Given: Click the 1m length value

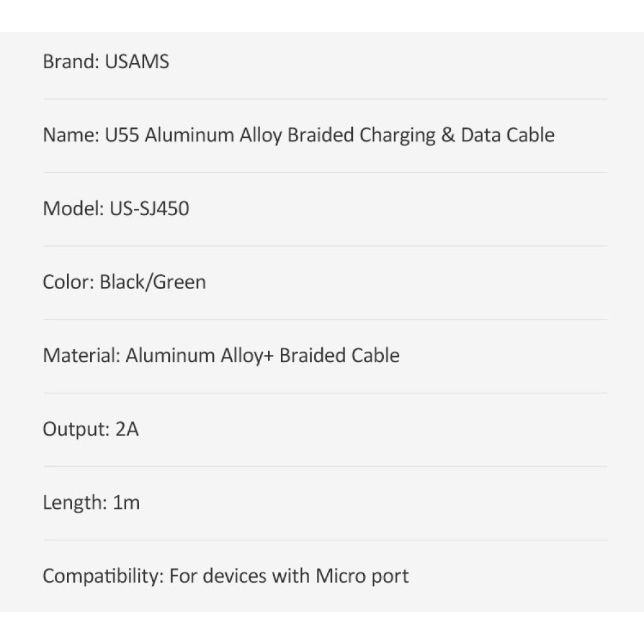Looking at the screenshot, I should tap(126, 502).
